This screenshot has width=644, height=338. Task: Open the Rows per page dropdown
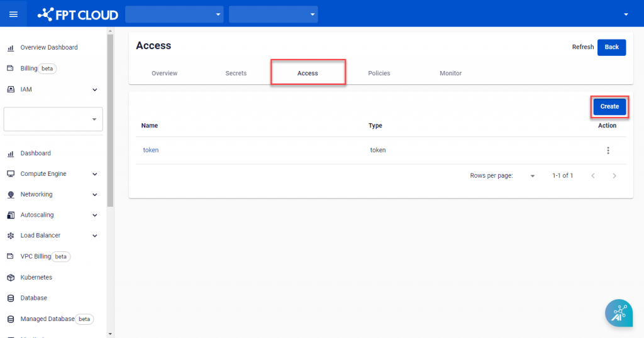[532, 176]
